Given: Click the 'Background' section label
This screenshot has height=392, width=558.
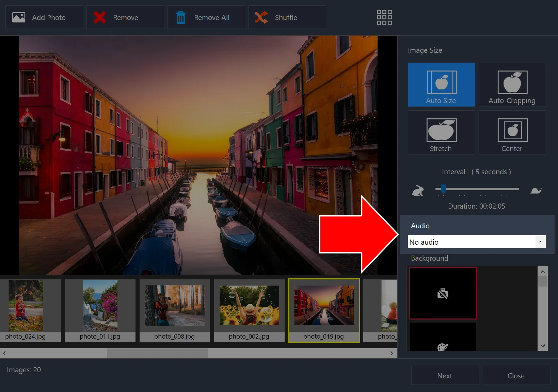Looking at the screenshot, I should click(430, 258).
